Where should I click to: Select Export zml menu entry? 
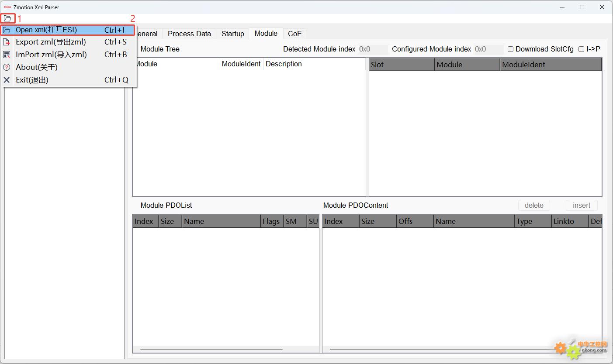point(51,42)
